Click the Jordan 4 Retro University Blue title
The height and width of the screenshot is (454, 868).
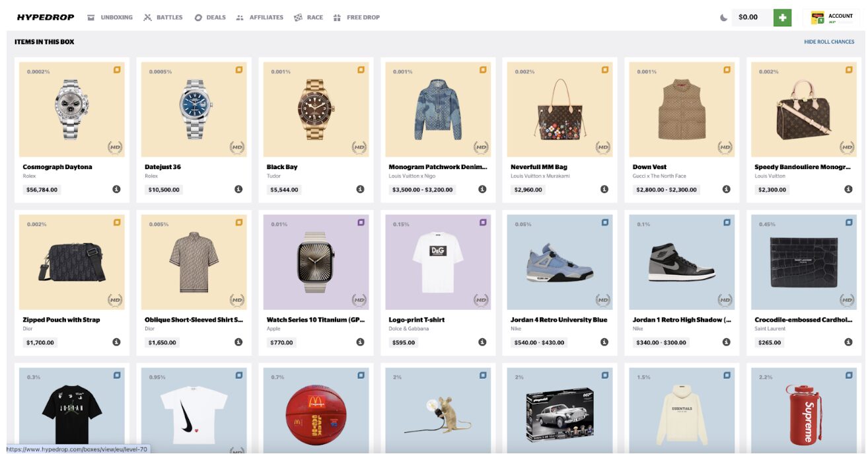559,320
